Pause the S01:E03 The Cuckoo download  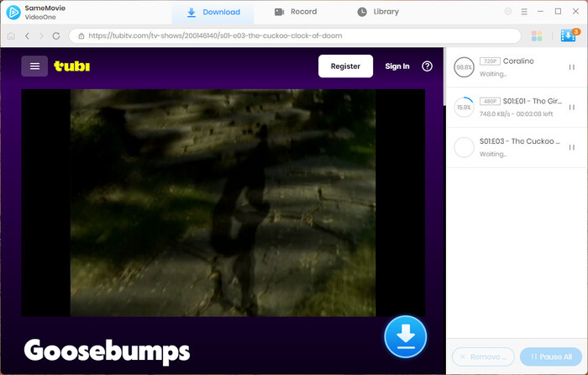point(572,147)
